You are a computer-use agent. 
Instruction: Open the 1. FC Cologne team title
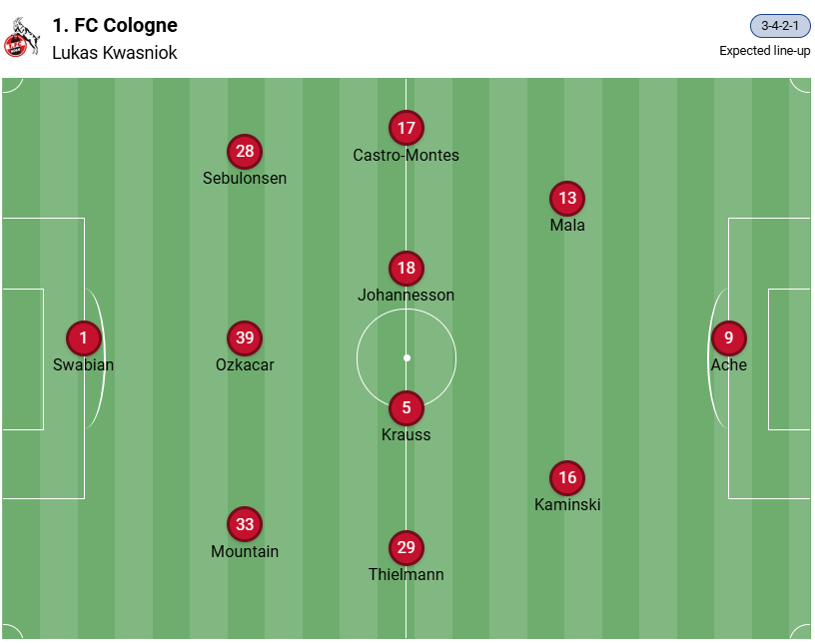[x=115, y=25]
